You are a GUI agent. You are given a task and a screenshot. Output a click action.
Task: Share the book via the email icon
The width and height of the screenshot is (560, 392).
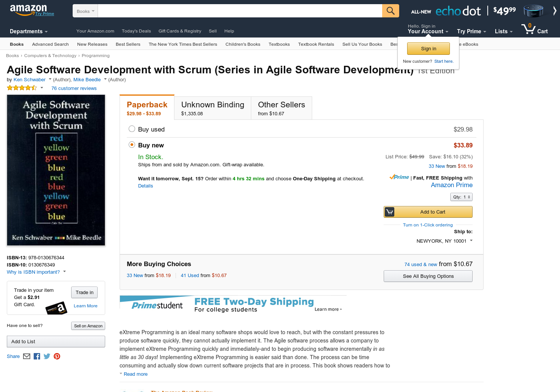(x=26, y=356)
